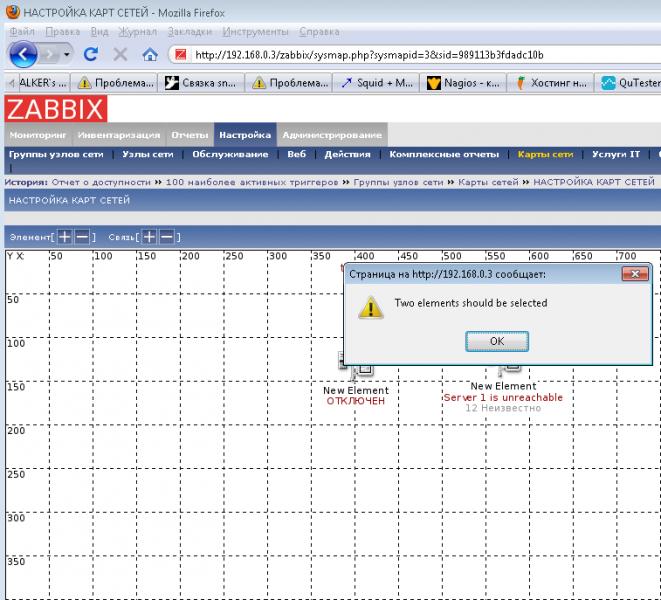
Task: Open the Журнал menu
Action: pos(137,32)
